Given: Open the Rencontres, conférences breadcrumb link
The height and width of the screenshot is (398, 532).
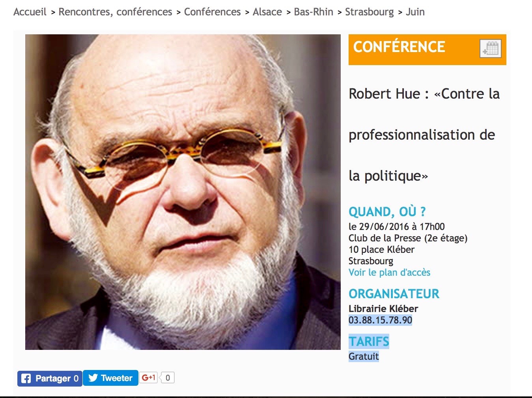Looking at the screenshot, I should point(115,12).
